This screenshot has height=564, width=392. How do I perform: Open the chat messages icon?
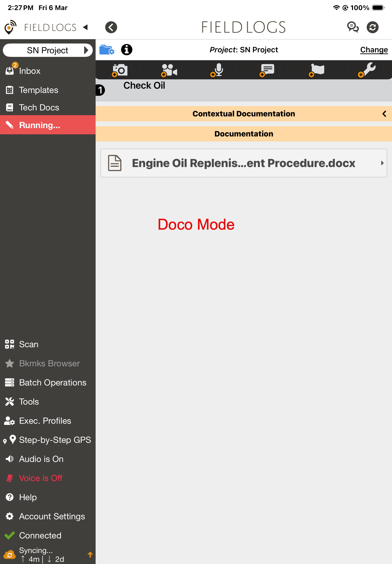[x=353, y=27]
